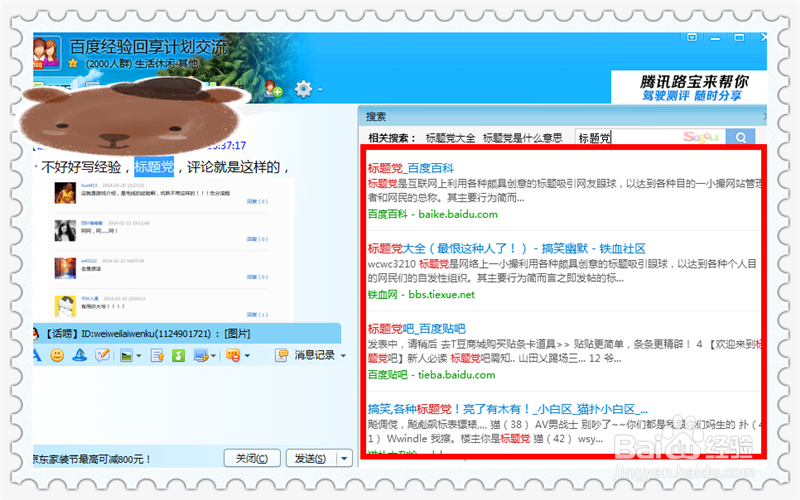Click the group avatar picture
The width and height of the screenshot is (800, 500).
click(47, 52)
